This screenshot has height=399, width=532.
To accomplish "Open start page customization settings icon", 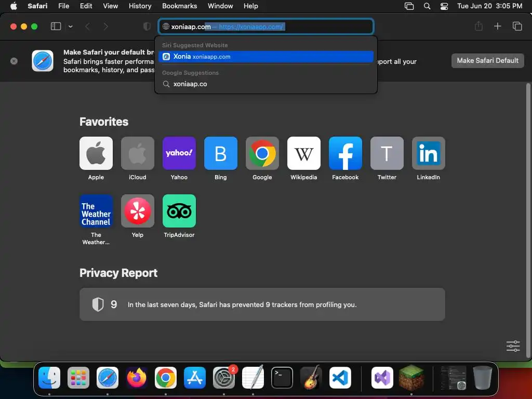I will 513,346.
